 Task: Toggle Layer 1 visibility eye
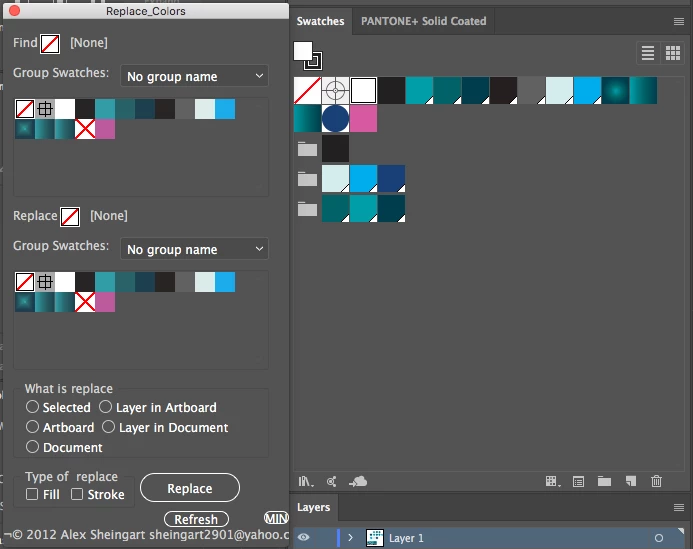click(x=304, y=538)
